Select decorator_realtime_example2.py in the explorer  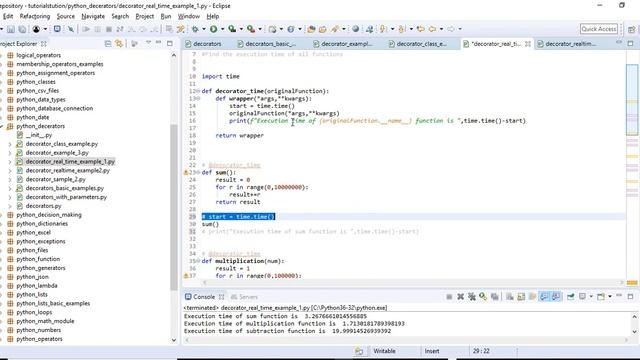point(68,171)
